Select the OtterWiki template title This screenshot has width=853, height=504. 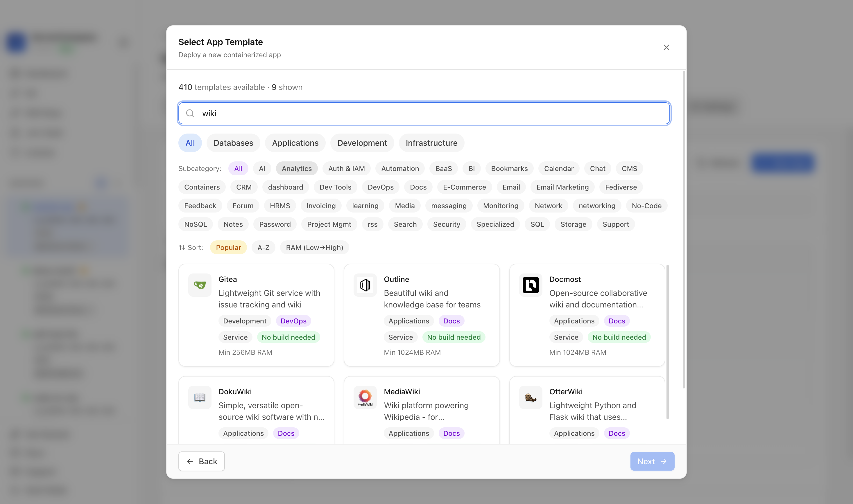566,392
